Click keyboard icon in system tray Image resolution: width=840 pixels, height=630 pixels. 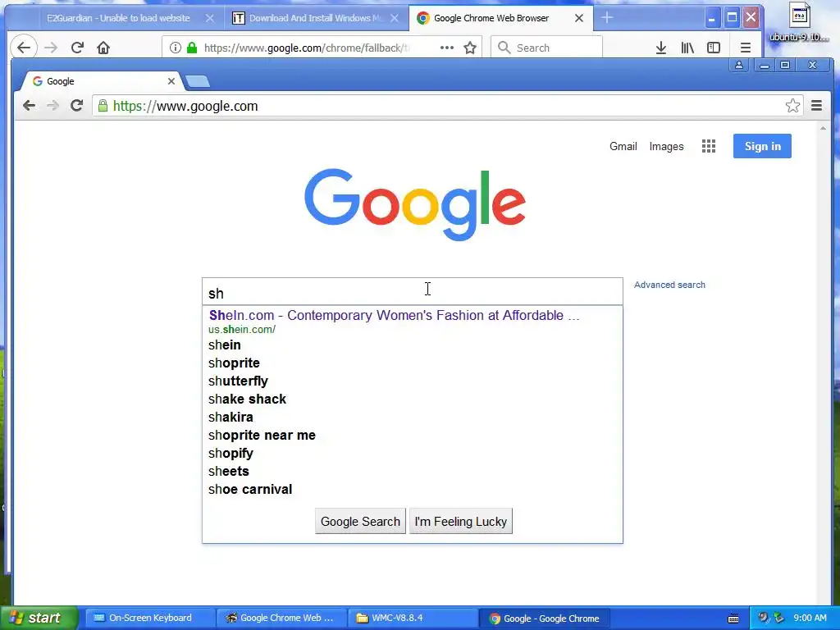point(733,619)
